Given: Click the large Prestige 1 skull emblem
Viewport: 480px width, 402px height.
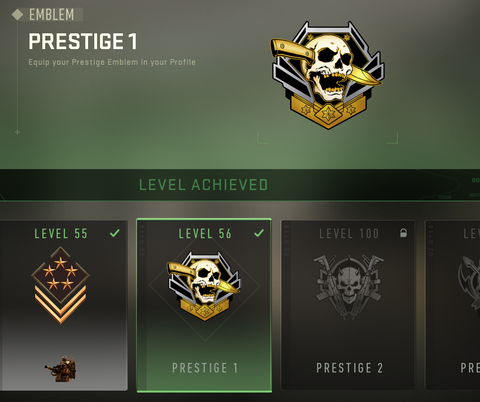Looking at the screenshot, I should [328, 75].
